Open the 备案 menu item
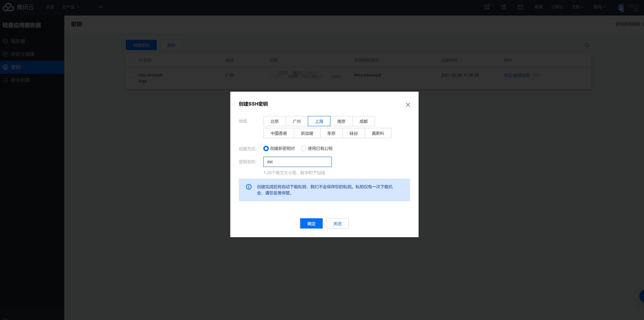Viewport: 644px width, 320px height. pos(538,7)
